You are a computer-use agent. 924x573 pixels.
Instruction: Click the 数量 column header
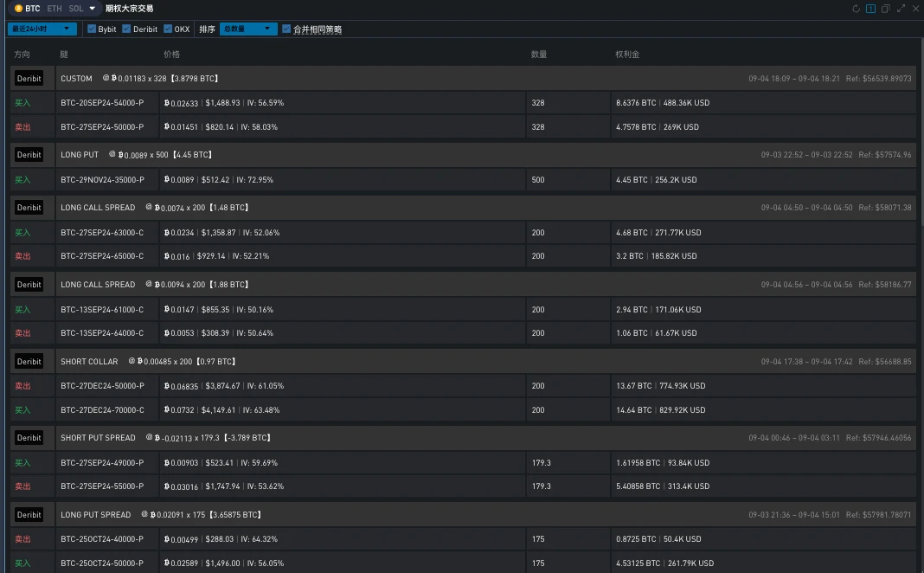(x=538, y=55)
